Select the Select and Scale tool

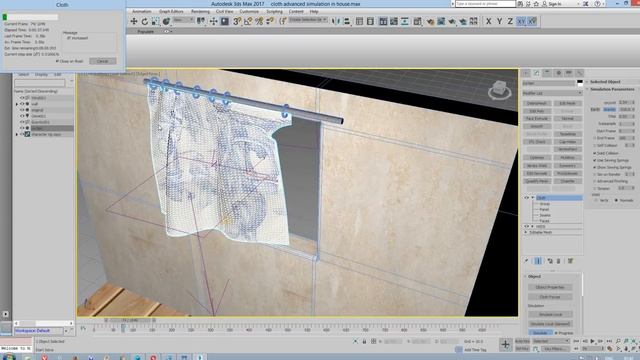[155, 21]
